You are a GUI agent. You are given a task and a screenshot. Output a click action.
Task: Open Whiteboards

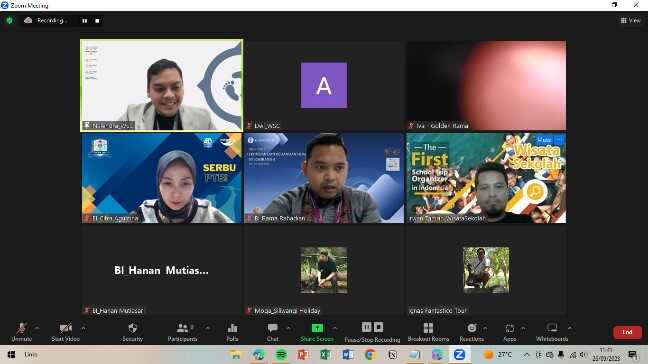click(552, 332)
